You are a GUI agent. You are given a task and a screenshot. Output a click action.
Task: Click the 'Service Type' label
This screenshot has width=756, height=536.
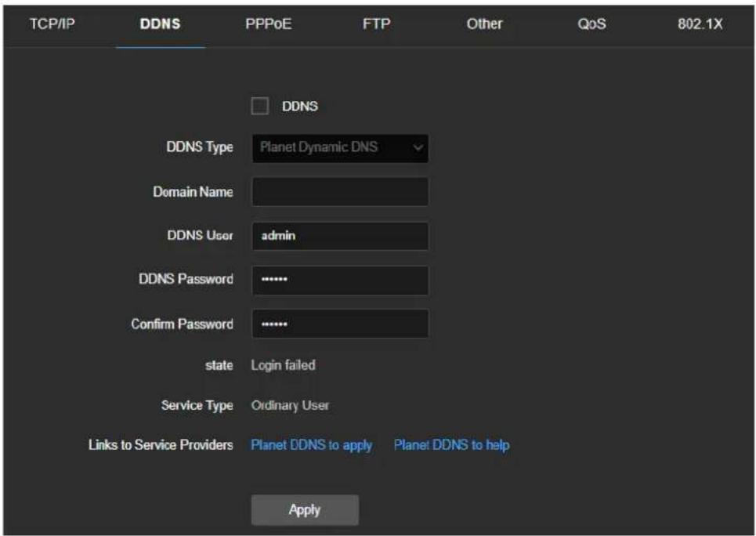click(x=197, y=405)
